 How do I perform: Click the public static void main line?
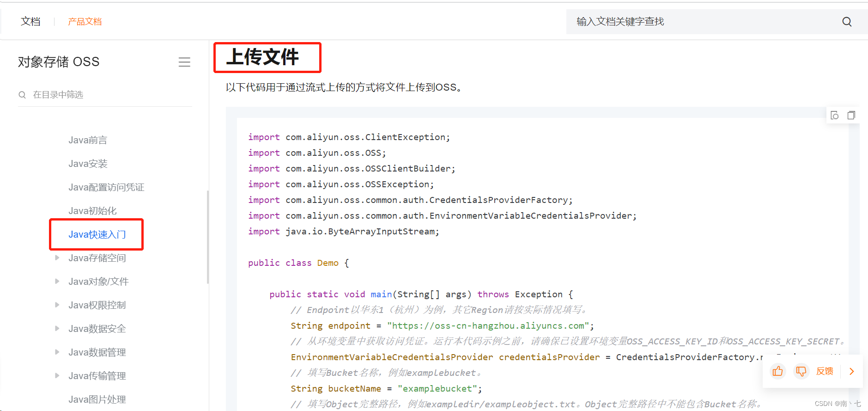[x=421, y=294]
